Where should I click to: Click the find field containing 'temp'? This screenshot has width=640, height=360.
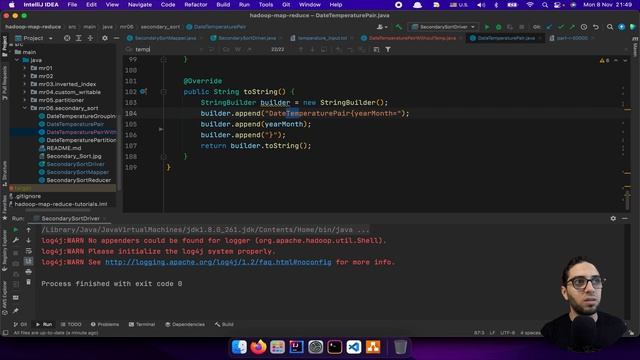(x=163, y=49)
